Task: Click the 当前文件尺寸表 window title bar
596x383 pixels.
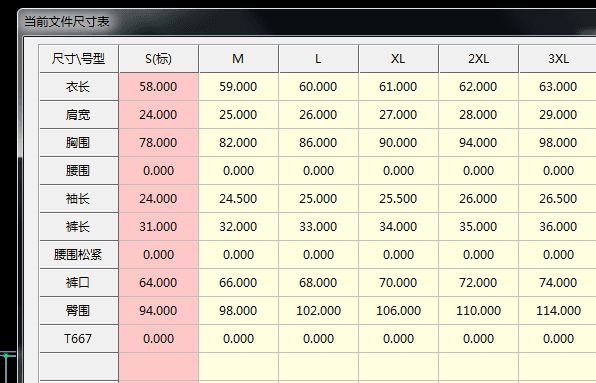Action: click(x=307, y=21)
